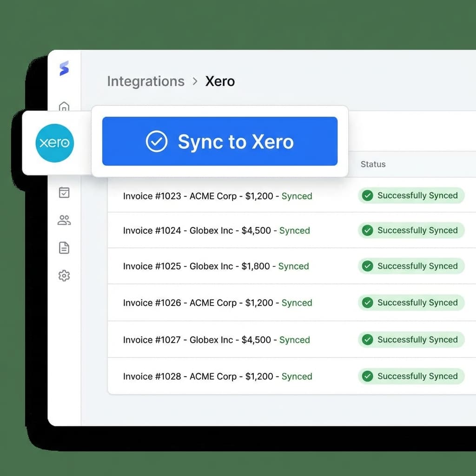Expand the breadcrumb chevron after Integrations
This screenshot has width=476, height=476.
pyautogui.click(x=195, y=81)
